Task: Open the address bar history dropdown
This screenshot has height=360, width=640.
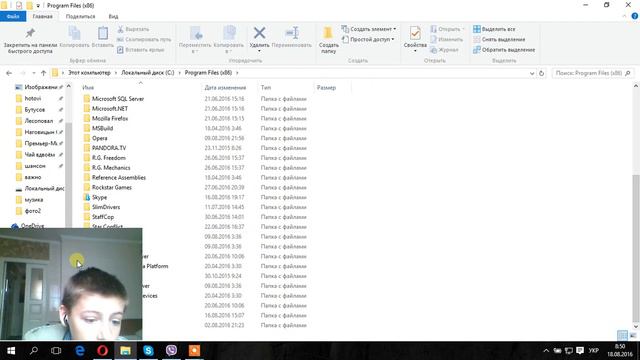Action: (x=532, y=73)
